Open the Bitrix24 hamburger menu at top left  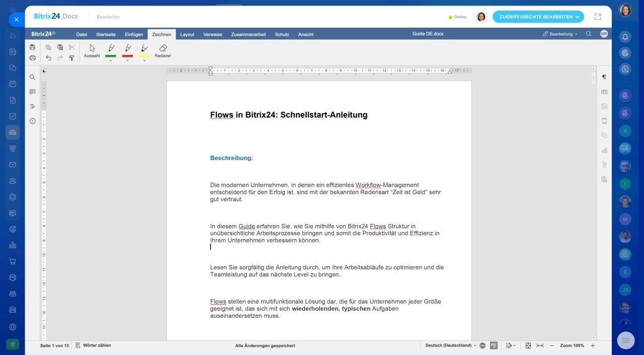[13, 10]
